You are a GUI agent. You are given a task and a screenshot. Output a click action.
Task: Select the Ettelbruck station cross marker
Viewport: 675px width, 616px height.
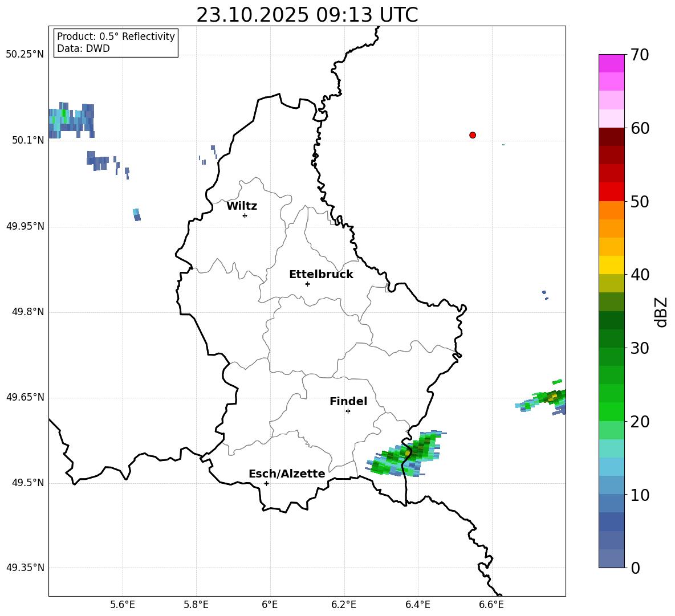(307, 284)
